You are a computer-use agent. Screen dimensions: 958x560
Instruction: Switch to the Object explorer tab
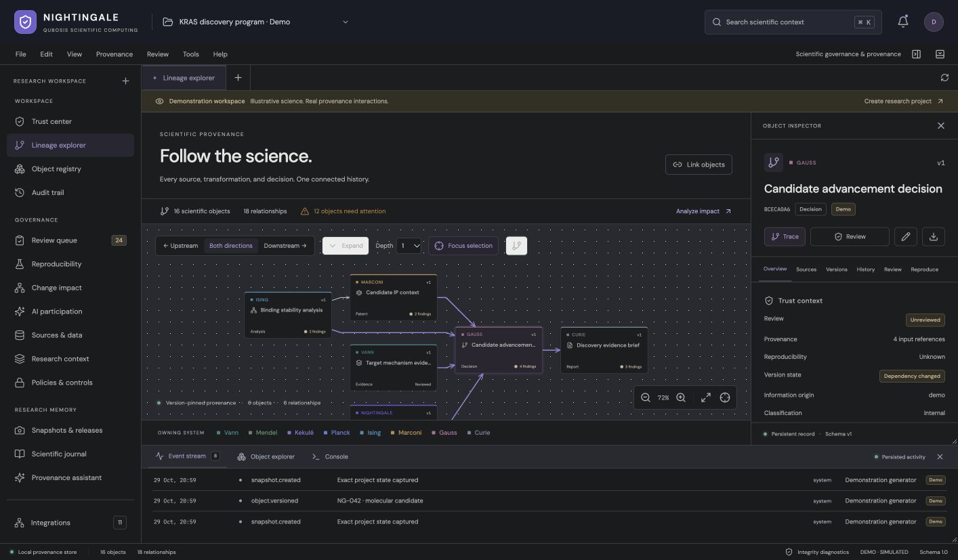266,456
